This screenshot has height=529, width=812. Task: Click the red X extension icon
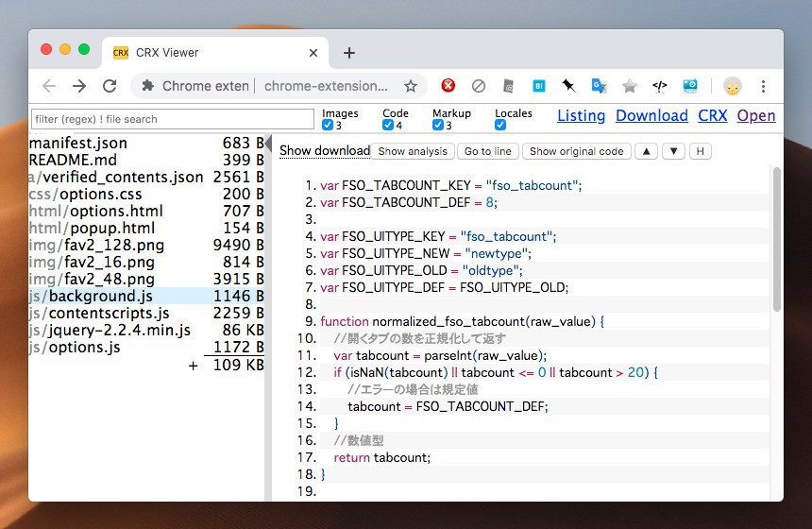tap(448, 86)
